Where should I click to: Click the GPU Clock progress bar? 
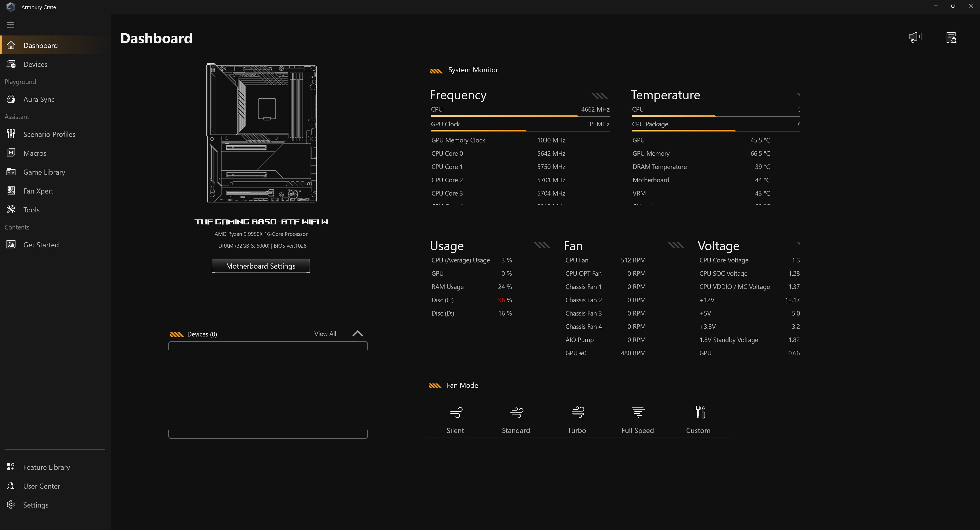tap(520, 130)
